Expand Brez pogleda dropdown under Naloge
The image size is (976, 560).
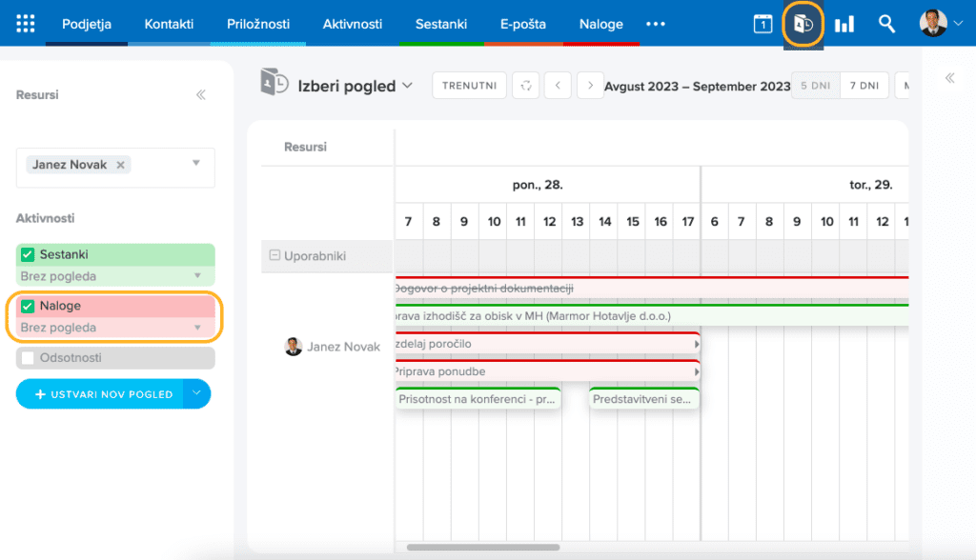pyautogui.click(x=197, y=328)
